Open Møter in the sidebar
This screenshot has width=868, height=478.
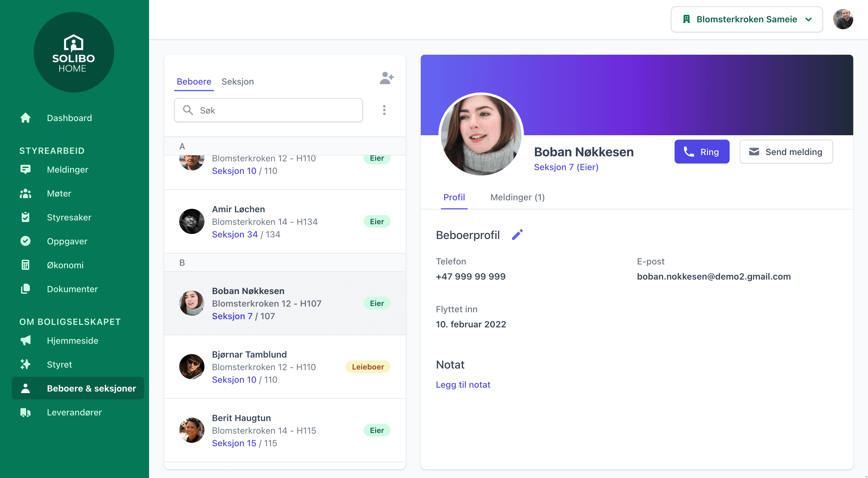(x=59, y=193)
